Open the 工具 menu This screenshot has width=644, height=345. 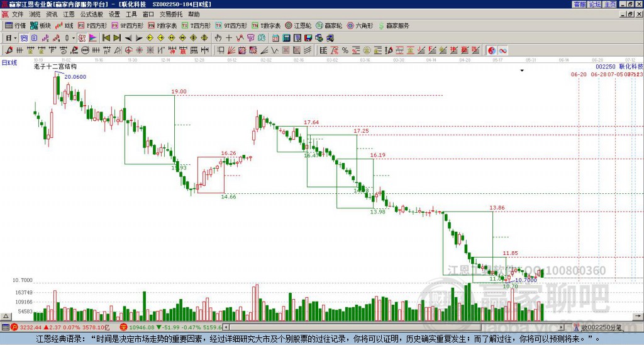pyautogui.click(x=131, y=14)
